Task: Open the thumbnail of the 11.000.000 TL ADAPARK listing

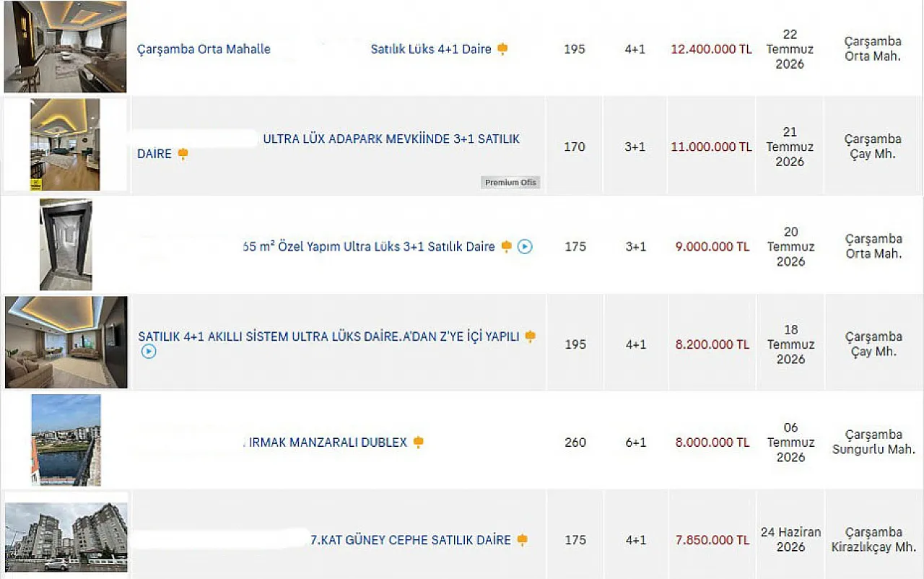Action: 65,144
